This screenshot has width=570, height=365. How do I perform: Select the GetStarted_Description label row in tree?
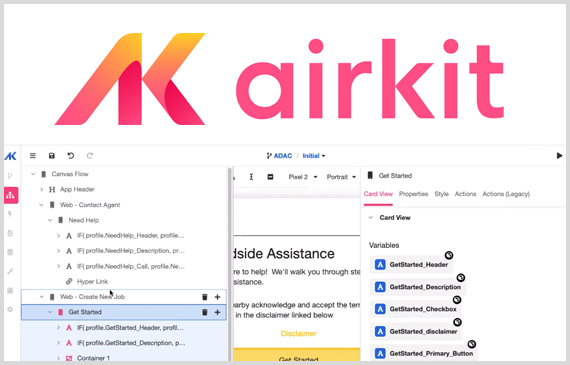click(124, 343)
